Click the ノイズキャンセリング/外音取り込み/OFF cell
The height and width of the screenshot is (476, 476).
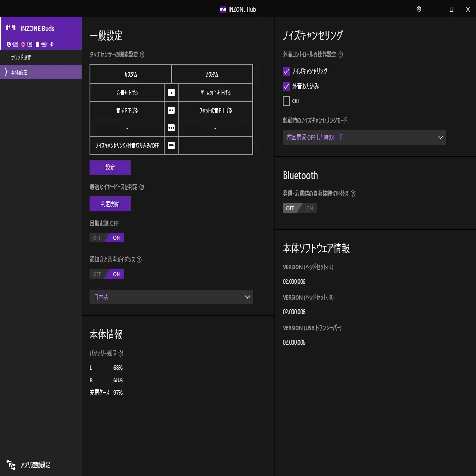pos(127,146)
